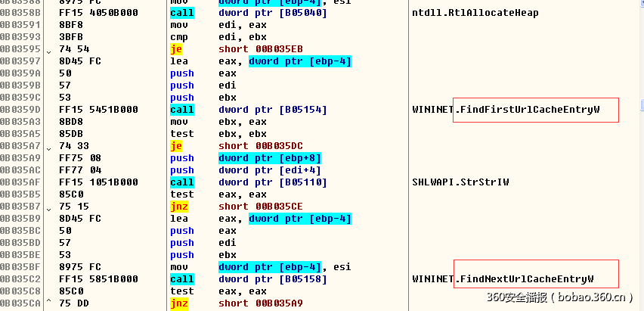Click the call dword ptr [B05110] instruction

point(249,182)
